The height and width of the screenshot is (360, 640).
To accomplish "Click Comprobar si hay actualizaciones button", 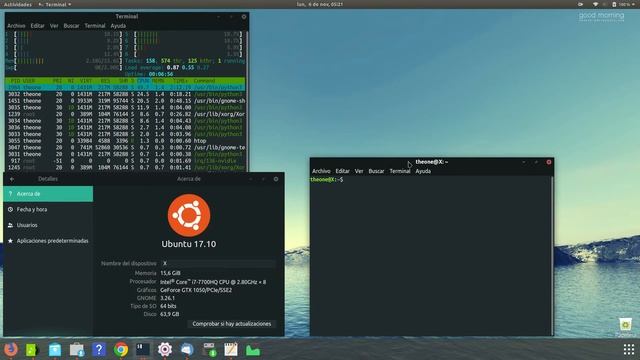I will point(231,324).
